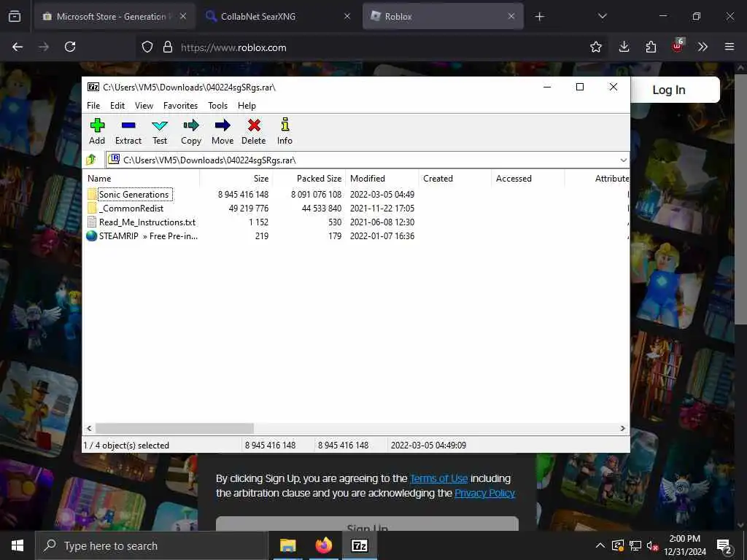Click the Roblox Log In button
The width and height of the screenshot is (747, 560).
tap(669, 90)
